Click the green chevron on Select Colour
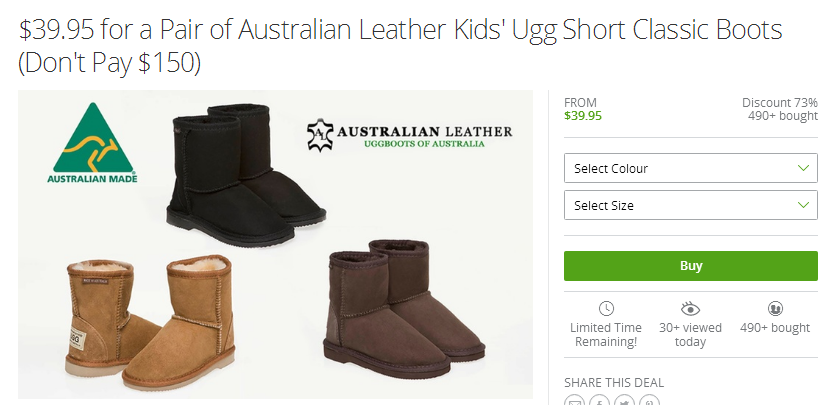Image resolution: width=839 pixels, height=405 pixels. 803,168
